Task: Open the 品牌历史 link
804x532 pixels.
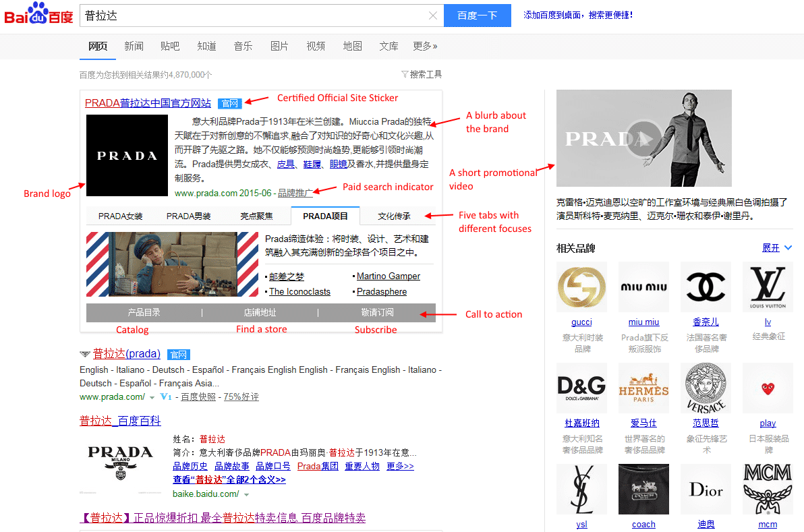Action: (x=190, y=466)
